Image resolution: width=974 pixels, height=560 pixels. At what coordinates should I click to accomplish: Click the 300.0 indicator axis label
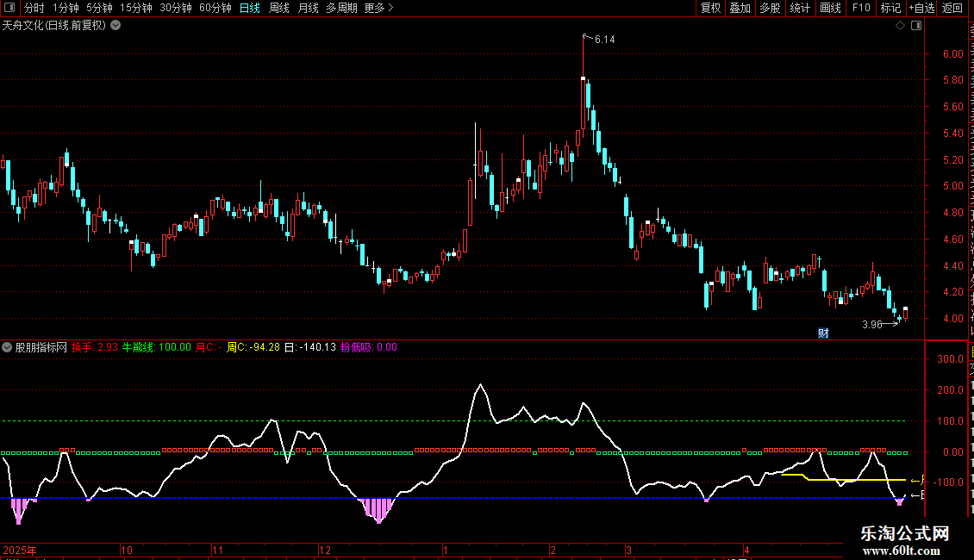951,359
